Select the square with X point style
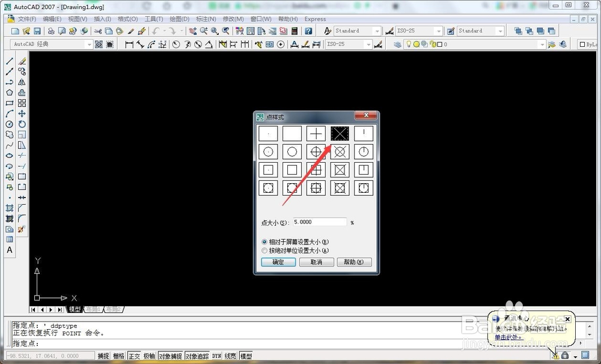Screen dimensions: 601x364 340,170
